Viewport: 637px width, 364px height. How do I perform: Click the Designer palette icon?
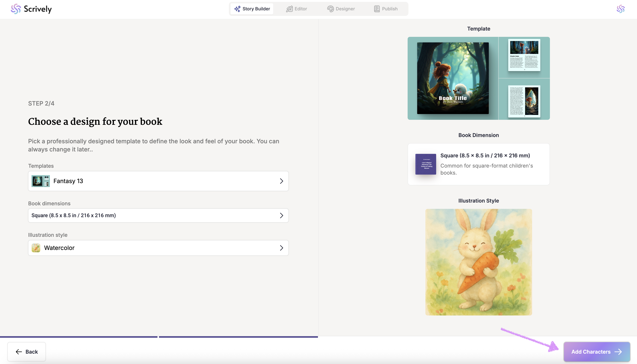click(330, 9)
